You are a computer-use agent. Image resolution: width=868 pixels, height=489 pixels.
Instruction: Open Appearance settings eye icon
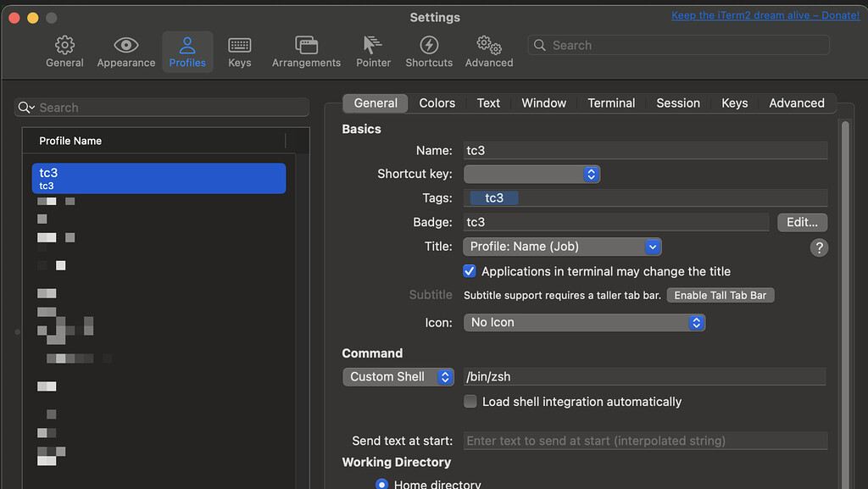click(x=125, y=45)
